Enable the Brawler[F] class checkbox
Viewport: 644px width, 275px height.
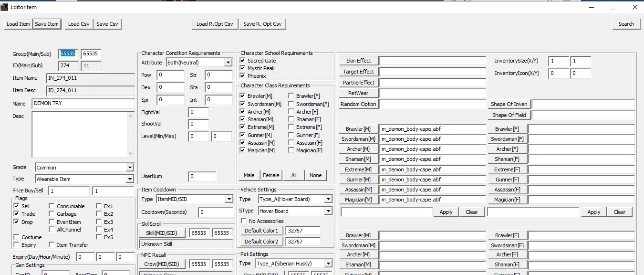pos(291,96)
